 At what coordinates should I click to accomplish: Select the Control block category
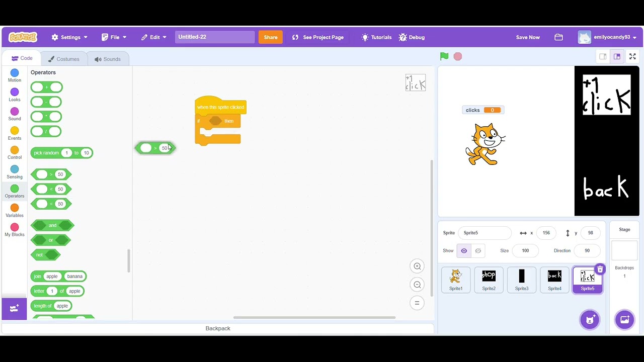(15, 153)
